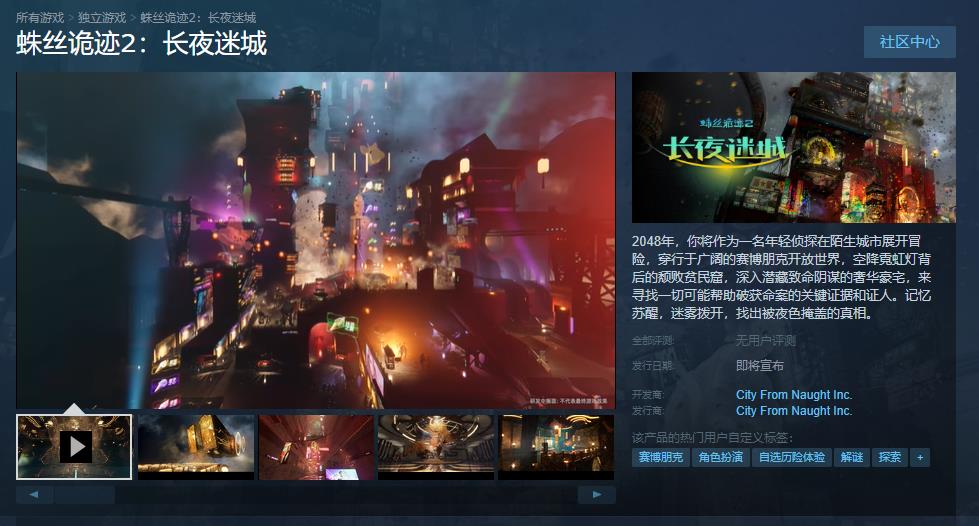Select the 自选历险体验 tag

[x=792, y=457]
